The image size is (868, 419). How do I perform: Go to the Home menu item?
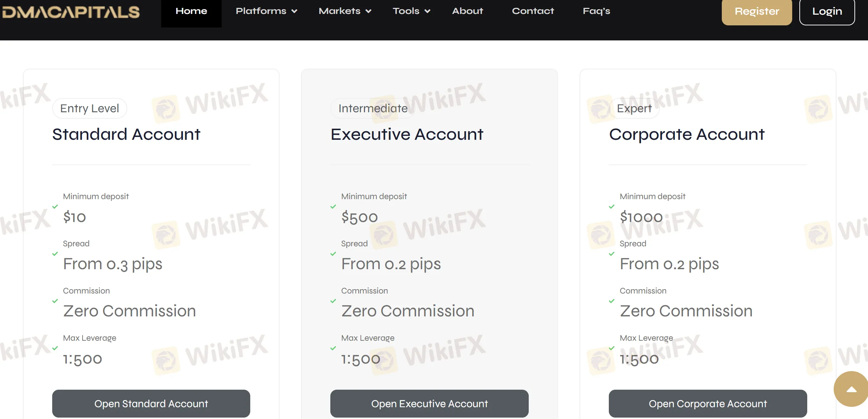[191, 11]
